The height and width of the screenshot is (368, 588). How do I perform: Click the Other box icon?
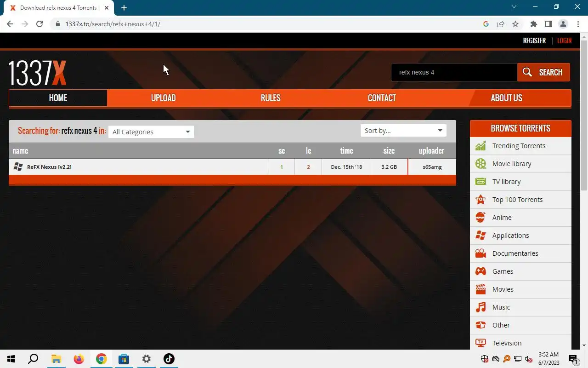point(481,325)
